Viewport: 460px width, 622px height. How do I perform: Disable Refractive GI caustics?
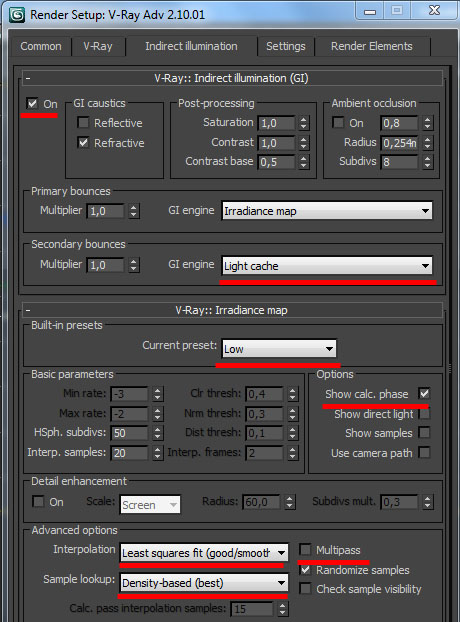coord(83,142)
